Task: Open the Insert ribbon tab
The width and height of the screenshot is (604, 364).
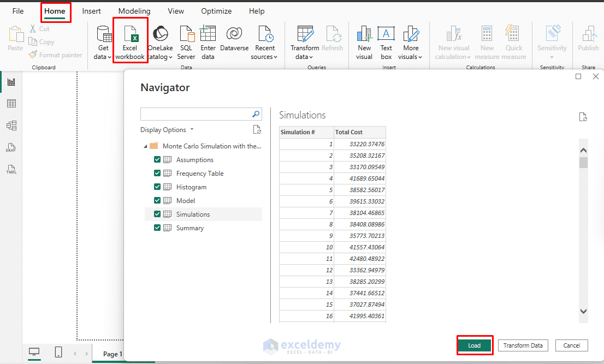Action: click(x=91, y=11)
